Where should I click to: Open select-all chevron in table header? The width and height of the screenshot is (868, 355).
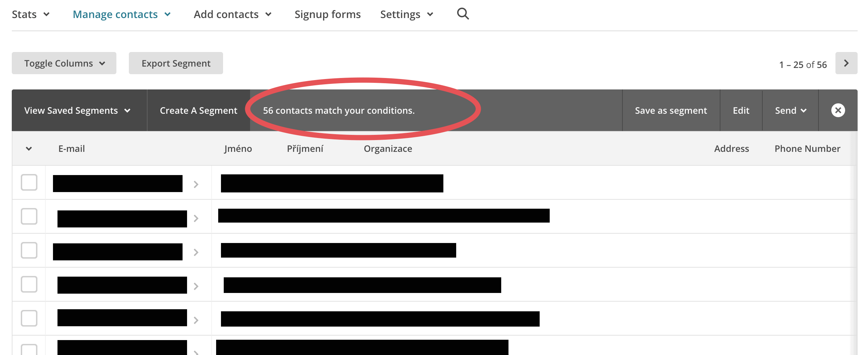[x=29, y=149]
